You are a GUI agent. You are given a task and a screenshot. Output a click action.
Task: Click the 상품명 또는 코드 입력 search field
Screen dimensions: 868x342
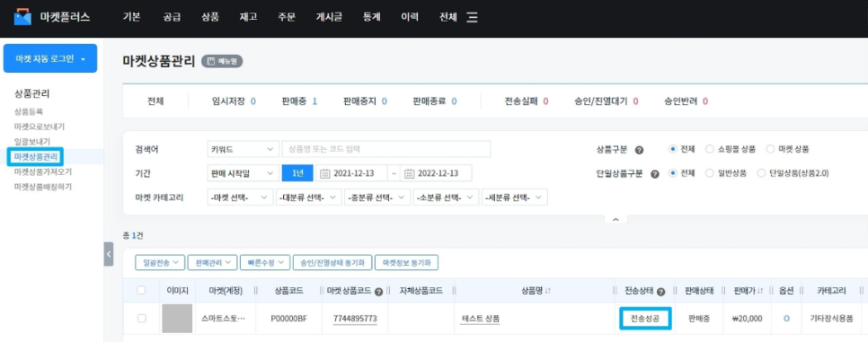(x=386, y=149)
